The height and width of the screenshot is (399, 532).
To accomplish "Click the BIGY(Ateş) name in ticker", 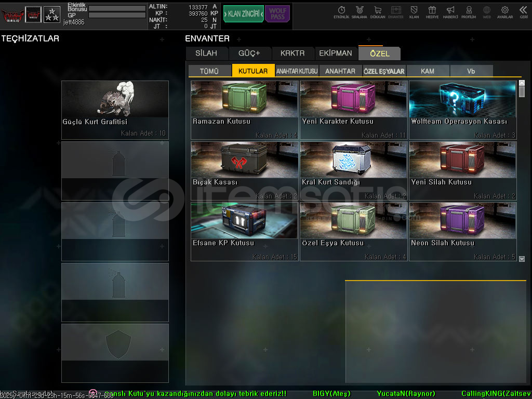I will click(331, 394).
